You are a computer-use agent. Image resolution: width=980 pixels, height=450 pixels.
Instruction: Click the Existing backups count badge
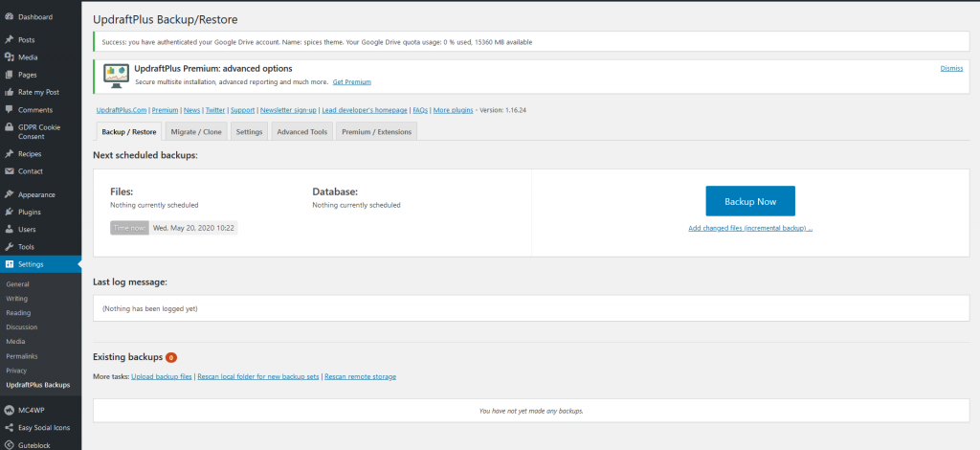point(171,357)
